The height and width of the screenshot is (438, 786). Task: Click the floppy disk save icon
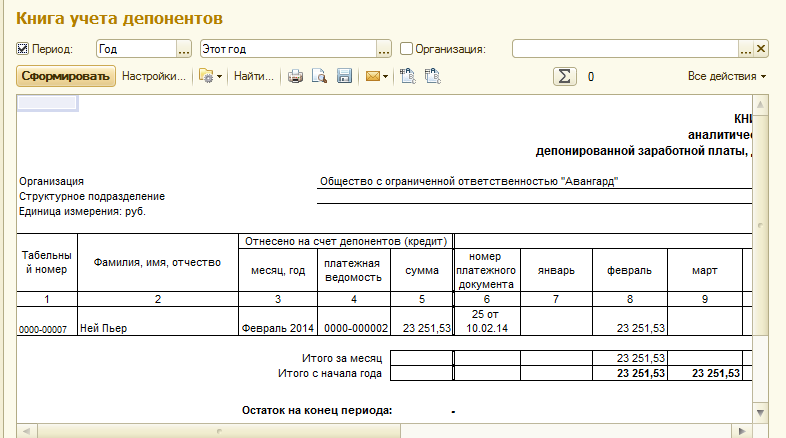click(x=343, y=76)
